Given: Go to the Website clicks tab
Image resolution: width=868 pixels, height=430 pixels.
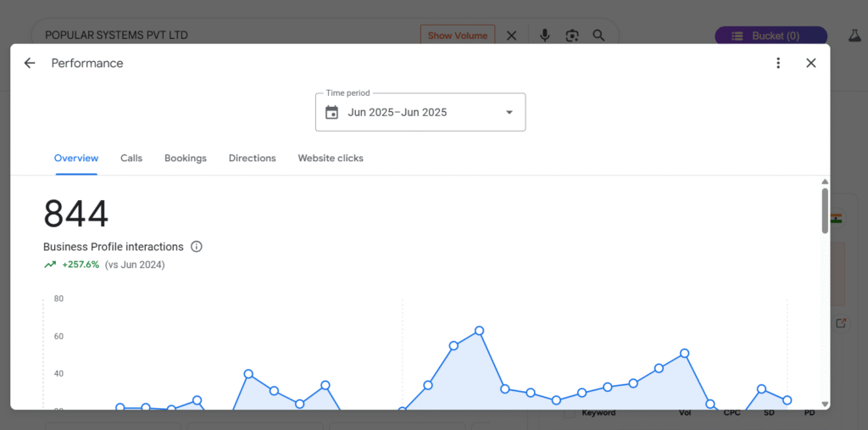Looking at the screenshot, I should (x=331, y=158).
